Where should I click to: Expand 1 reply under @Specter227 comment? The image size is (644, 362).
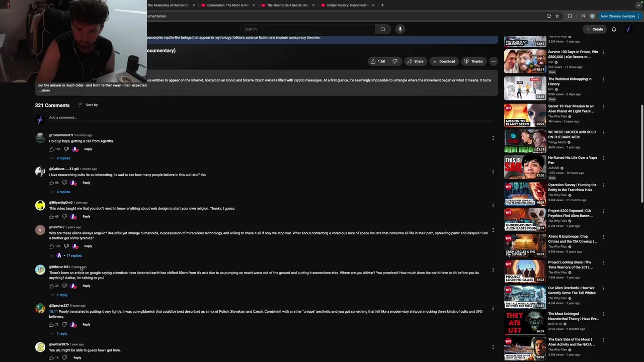click(58, 334)
